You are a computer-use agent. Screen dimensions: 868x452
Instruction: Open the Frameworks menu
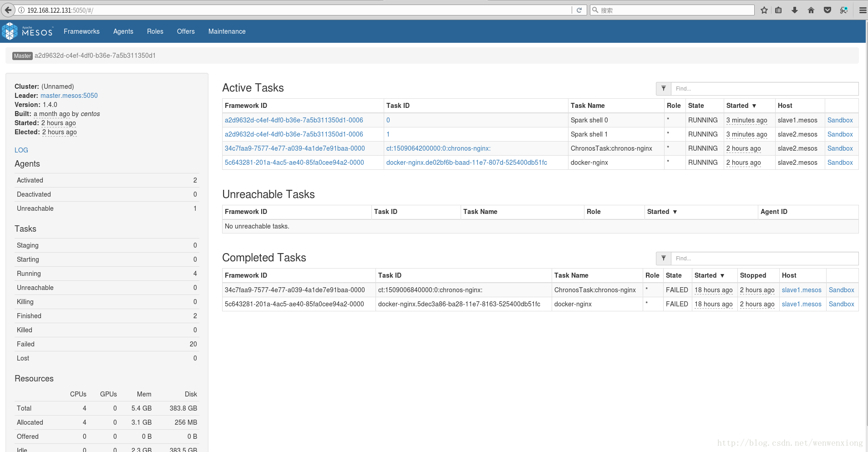pos(81,31)
